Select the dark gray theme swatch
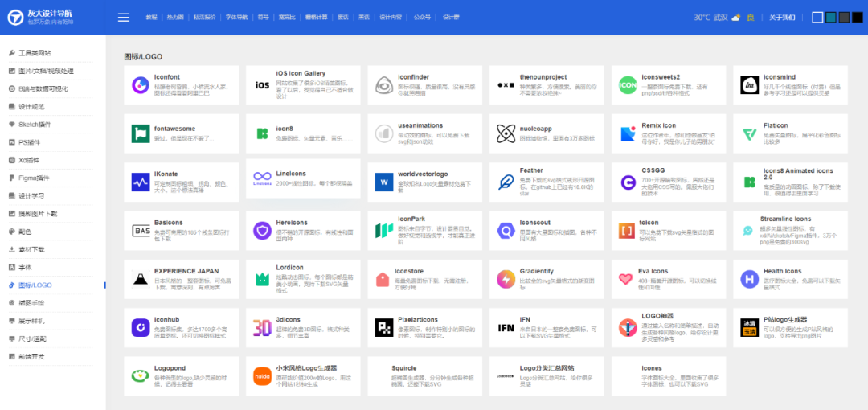The image size is (868, 410). point(844,18)
